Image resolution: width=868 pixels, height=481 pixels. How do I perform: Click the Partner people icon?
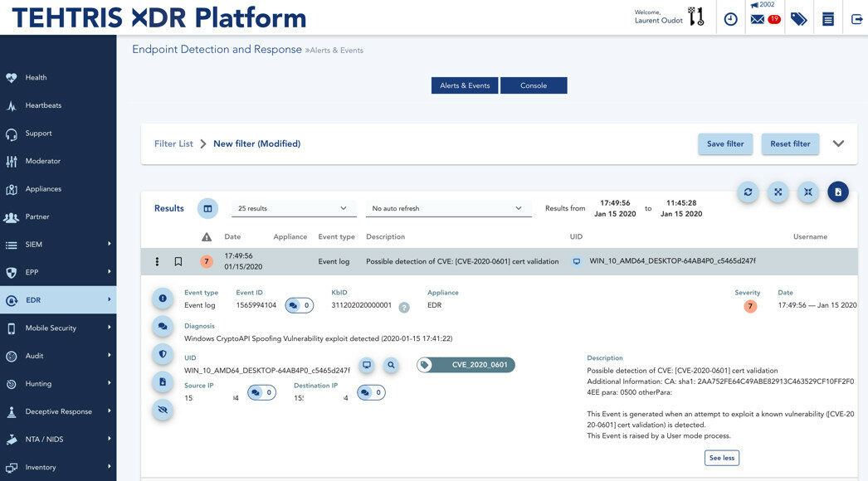12,217
